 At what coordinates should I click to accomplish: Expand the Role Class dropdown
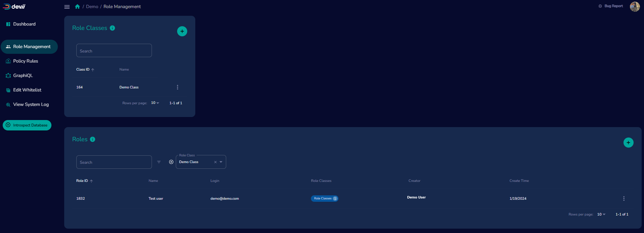click(221, 162)
